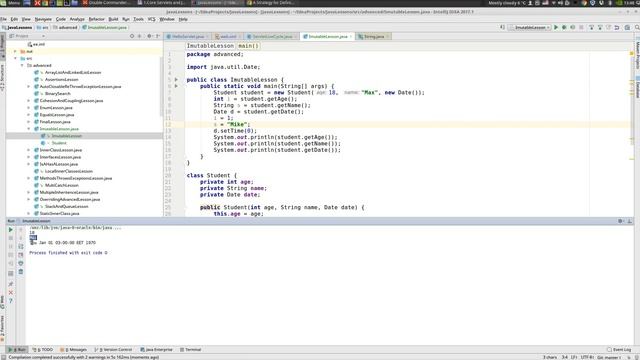Expand FinalLesson.java node
The width and height of the screenshot is (640, 360).
29,122
